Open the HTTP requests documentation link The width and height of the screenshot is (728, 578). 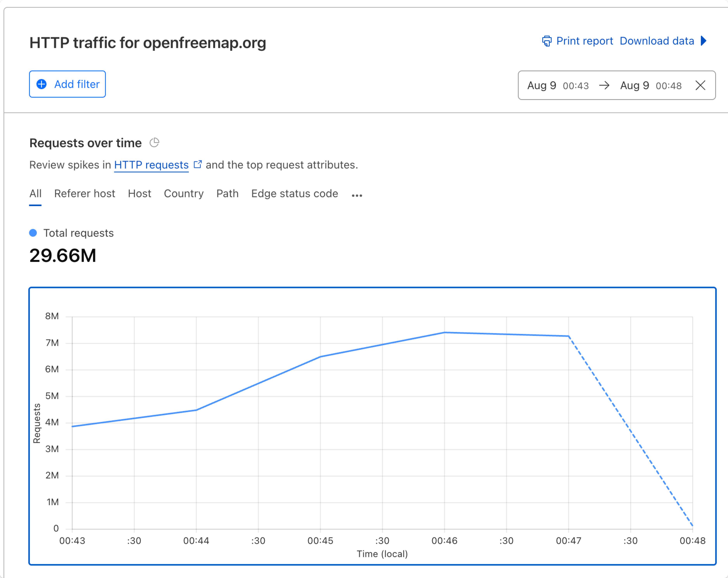(151, 165)
